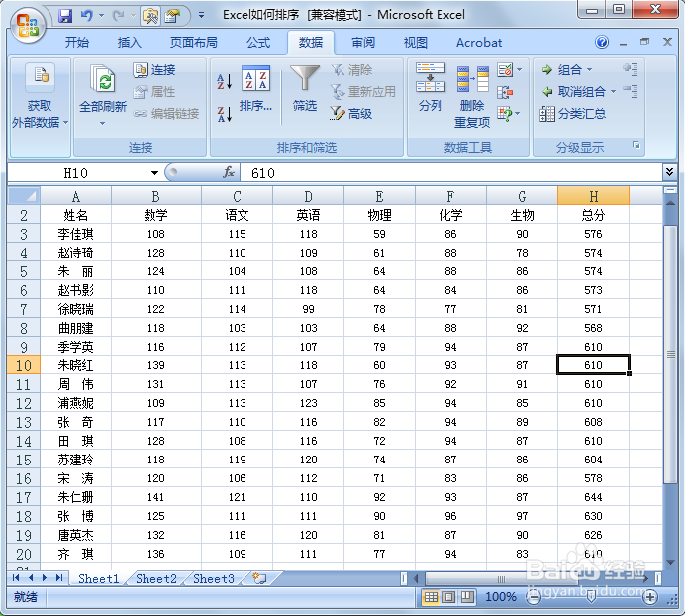Open the 插入 Insert tab
This screenshot has width=685, height=616.
click(130, 43)
